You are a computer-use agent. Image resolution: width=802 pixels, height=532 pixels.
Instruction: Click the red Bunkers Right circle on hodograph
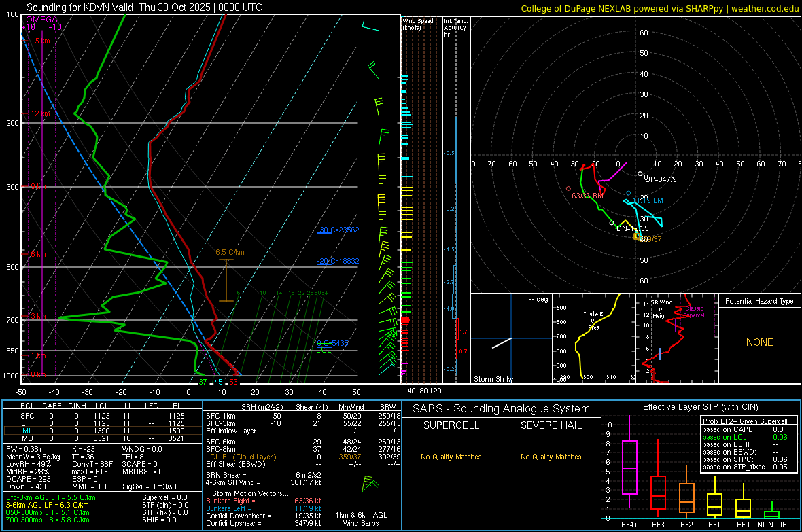(568, 189)
